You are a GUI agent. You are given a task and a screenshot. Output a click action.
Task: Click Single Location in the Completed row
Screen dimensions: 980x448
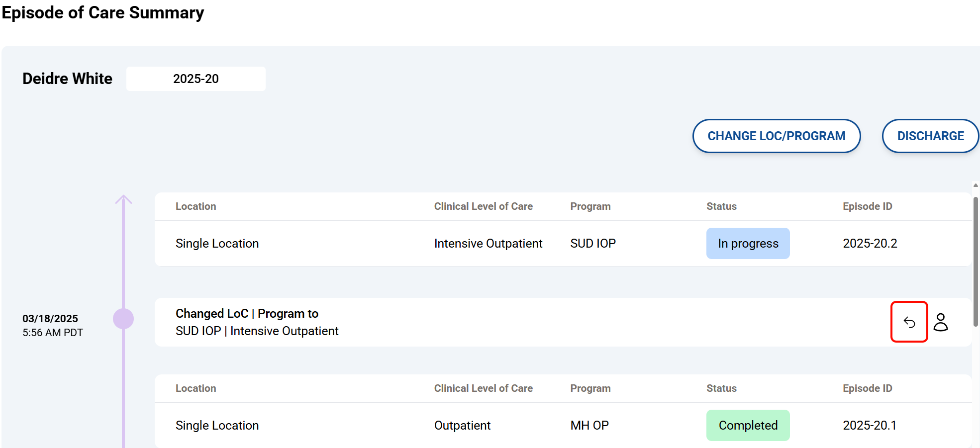coord(217,425)
